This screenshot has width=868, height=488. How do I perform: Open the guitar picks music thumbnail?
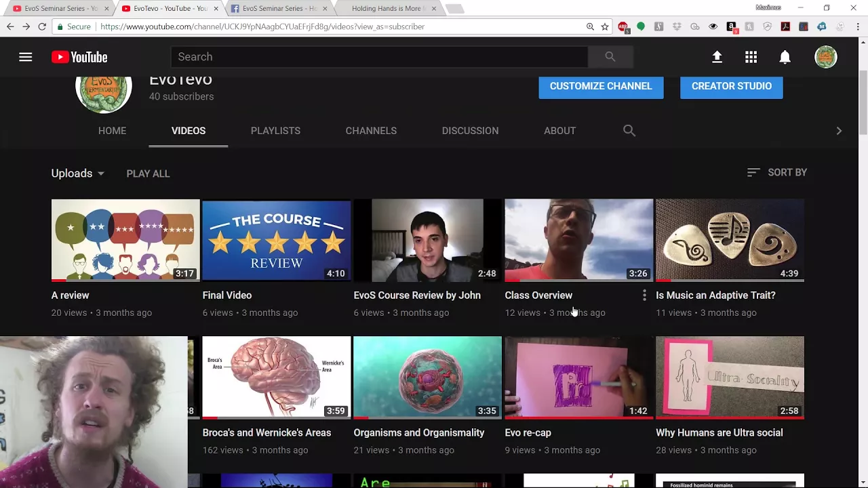pyautogui.click(x=730, y=240)
